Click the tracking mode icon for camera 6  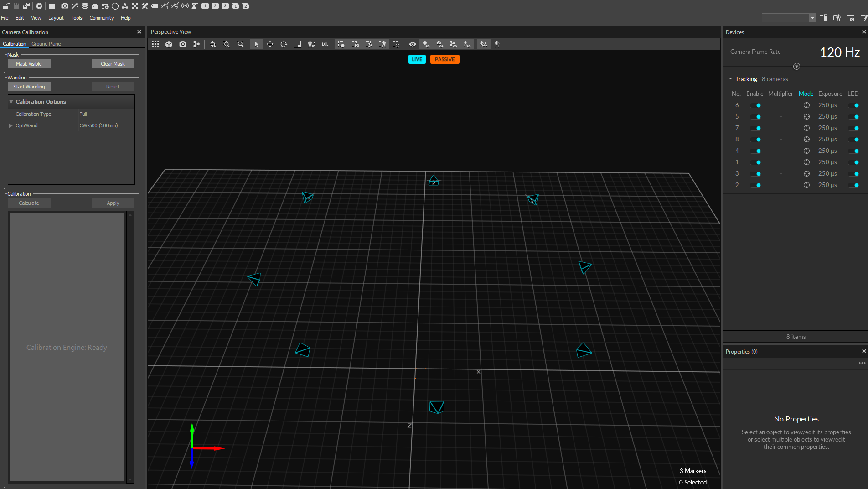[806, 105]
